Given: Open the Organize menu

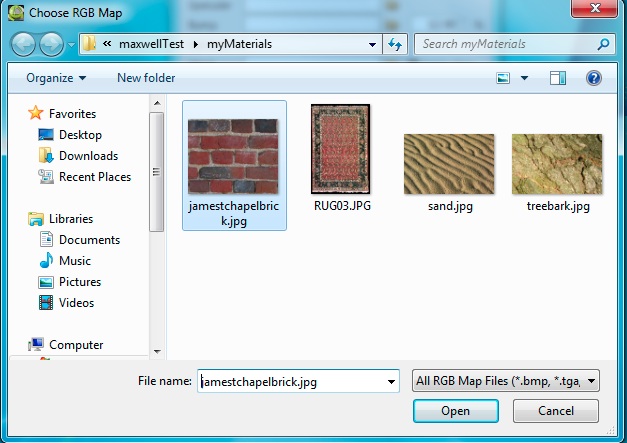Looking at the screenshot, I should click(56, 78).
